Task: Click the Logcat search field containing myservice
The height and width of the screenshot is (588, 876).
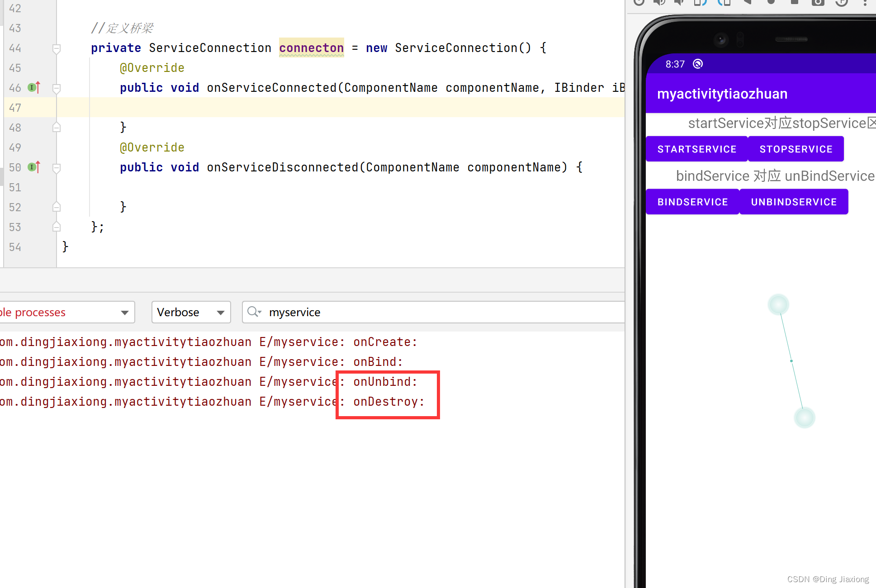Action: click(x=433, y=312)
